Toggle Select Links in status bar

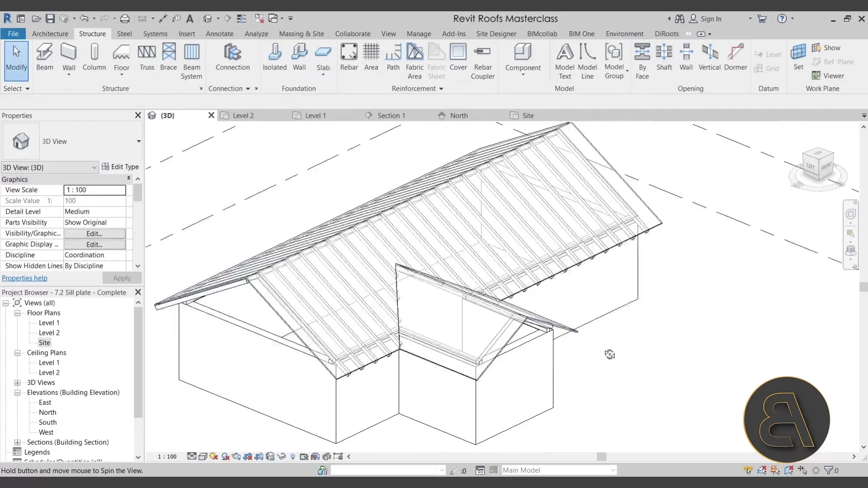tap(748, 470)
